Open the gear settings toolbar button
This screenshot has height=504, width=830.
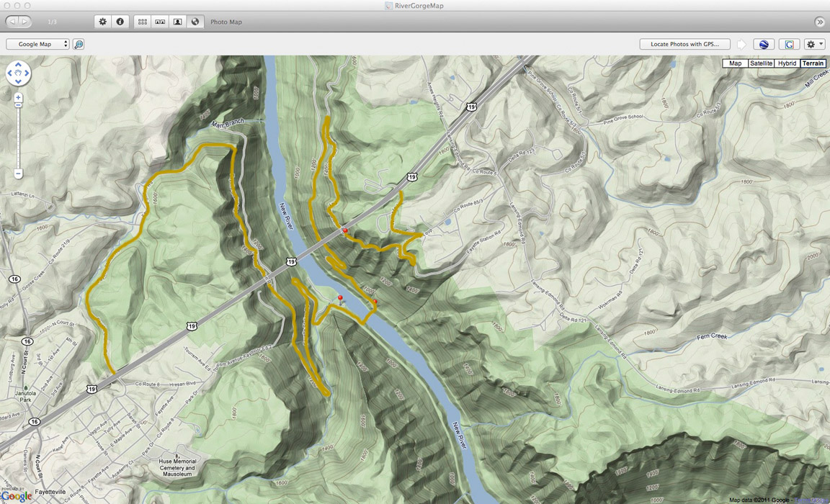tap(102, 22)
